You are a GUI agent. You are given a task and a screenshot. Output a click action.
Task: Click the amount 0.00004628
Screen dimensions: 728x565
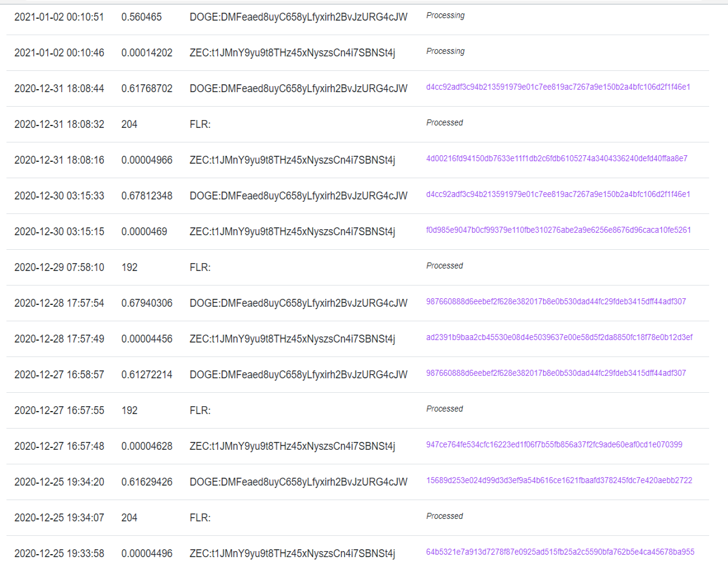(147, 446)
